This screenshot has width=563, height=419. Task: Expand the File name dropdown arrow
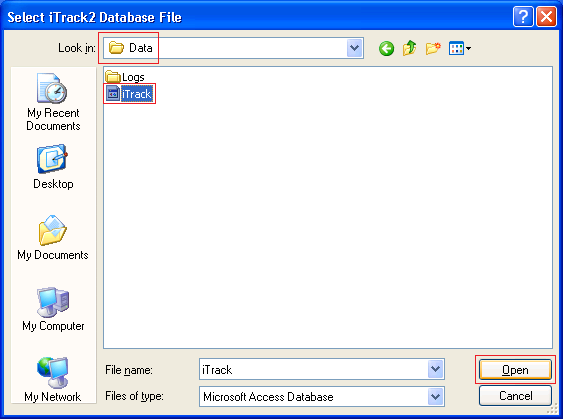pyautogui.click(x=436, y=369)
